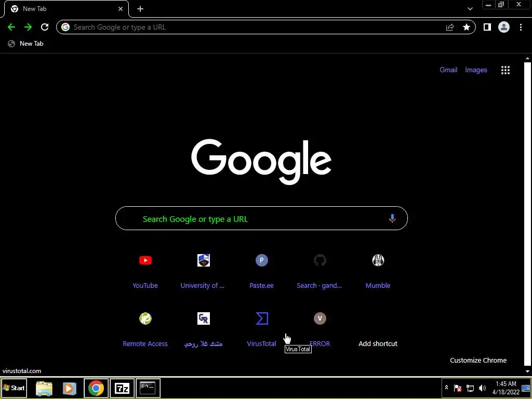Open Chrome three-dot menu
This screenshot has width=532, height=399.
pos(521,27)
